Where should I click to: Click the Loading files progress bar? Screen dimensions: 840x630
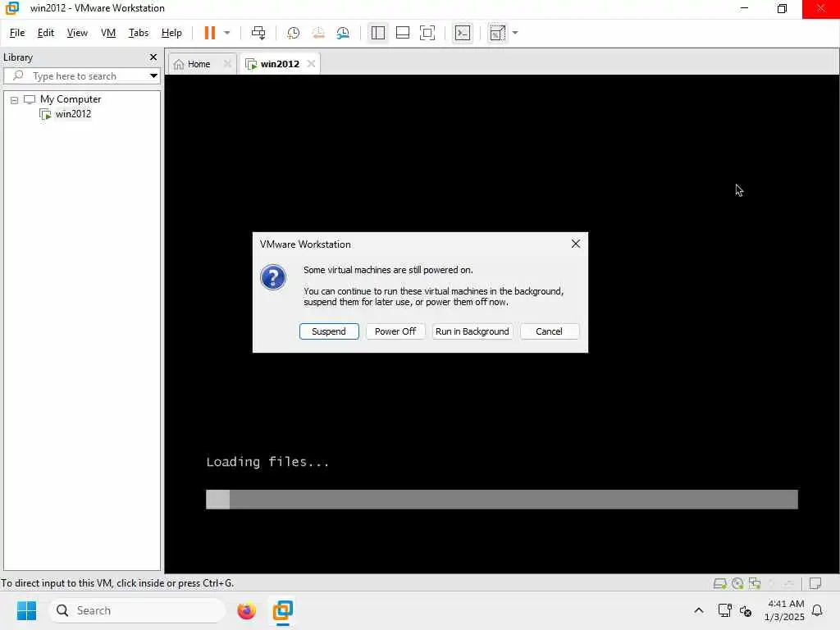[501, 500]
